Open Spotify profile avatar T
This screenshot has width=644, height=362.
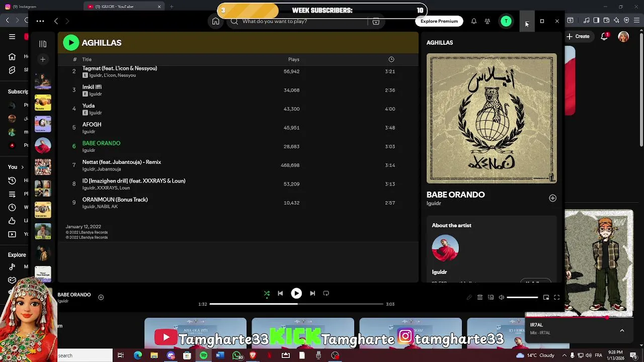point(506,21)
